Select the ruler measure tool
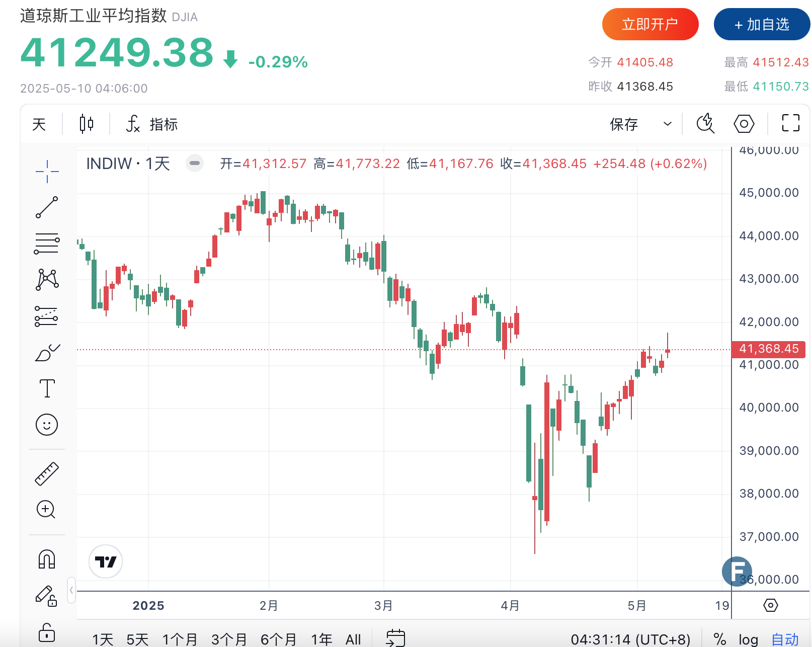Image resolution: width=812 pixels, height=647 pixels. (x=47, y=474)
